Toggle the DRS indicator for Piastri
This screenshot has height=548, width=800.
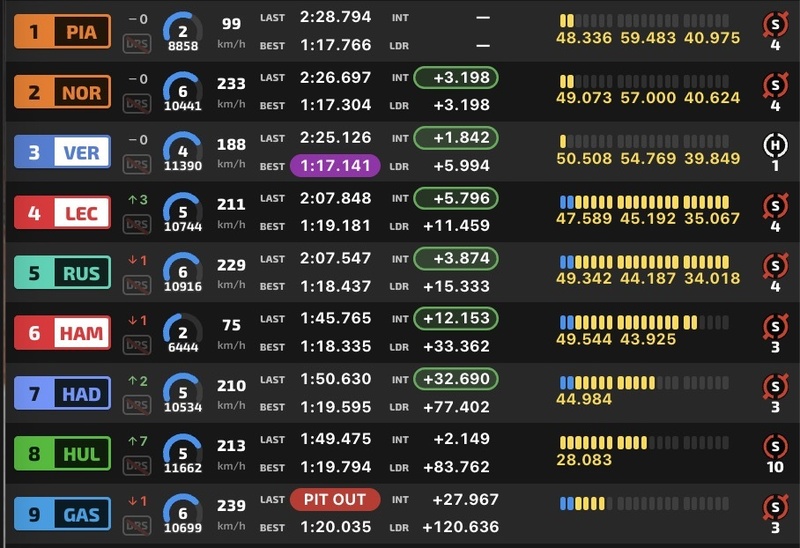point(137,43)
